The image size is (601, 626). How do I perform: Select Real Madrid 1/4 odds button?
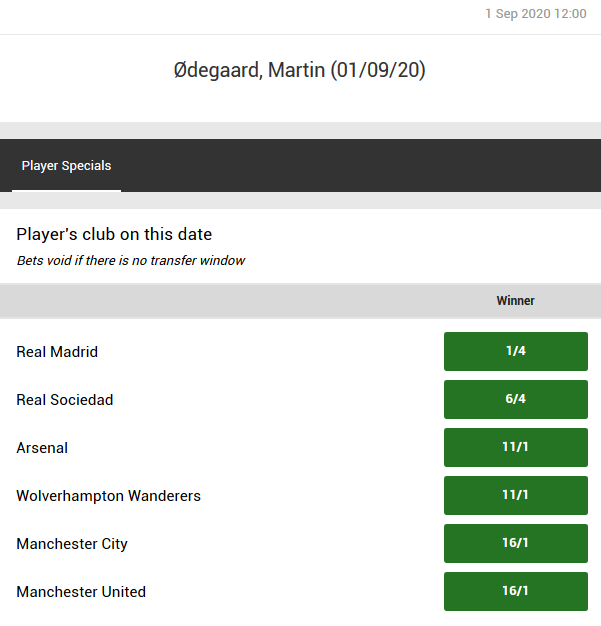516,351
